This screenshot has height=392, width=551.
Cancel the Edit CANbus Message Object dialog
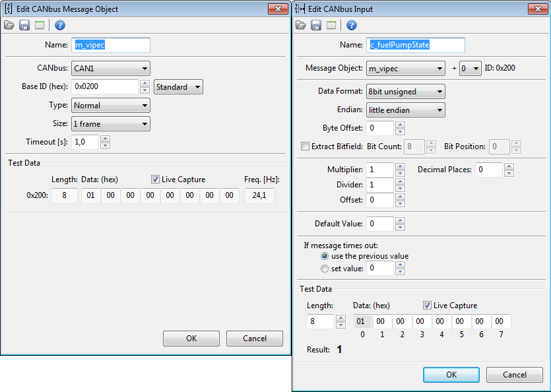click(254, 339)
